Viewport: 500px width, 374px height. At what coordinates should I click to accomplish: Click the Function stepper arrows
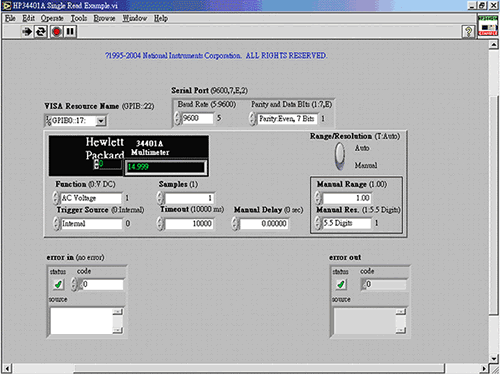[56, 198]
